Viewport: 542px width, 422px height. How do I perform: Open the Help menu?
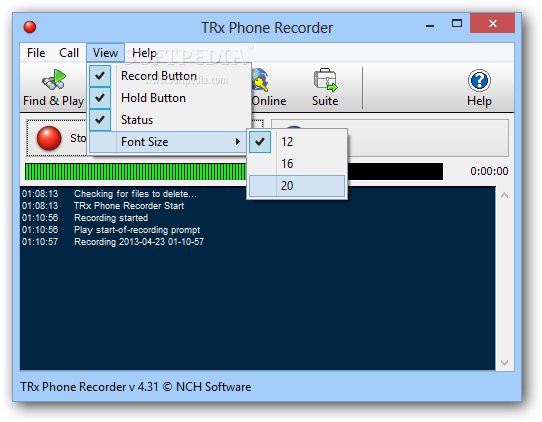click(x=144, y=53)
